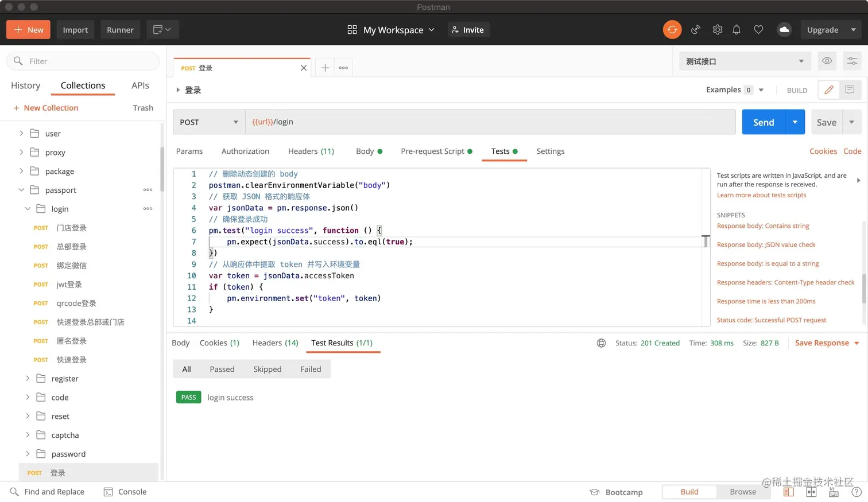Image resolution: width=868 pixels, height=502 pixels.
Task: Open the satellite capture requests icon
Action: (696, 30)
